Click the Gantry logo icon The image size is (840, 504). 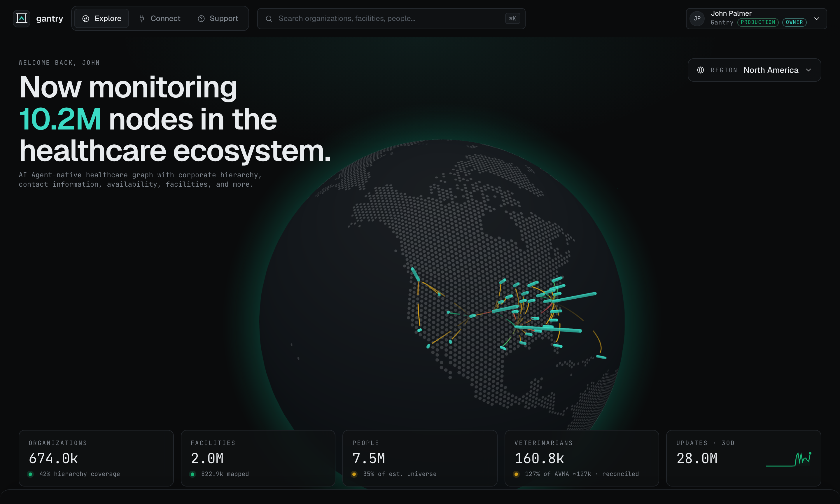pos(21,18)
